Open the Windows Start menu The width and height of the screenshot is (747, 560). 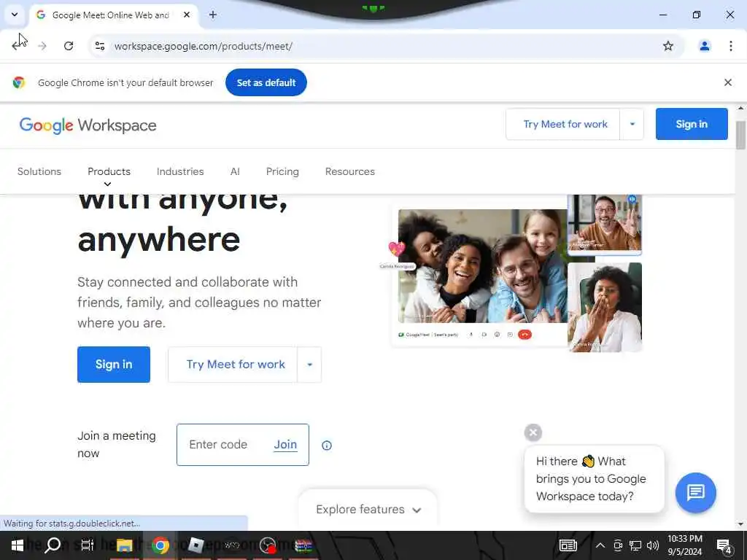click(x=18, y=545)
